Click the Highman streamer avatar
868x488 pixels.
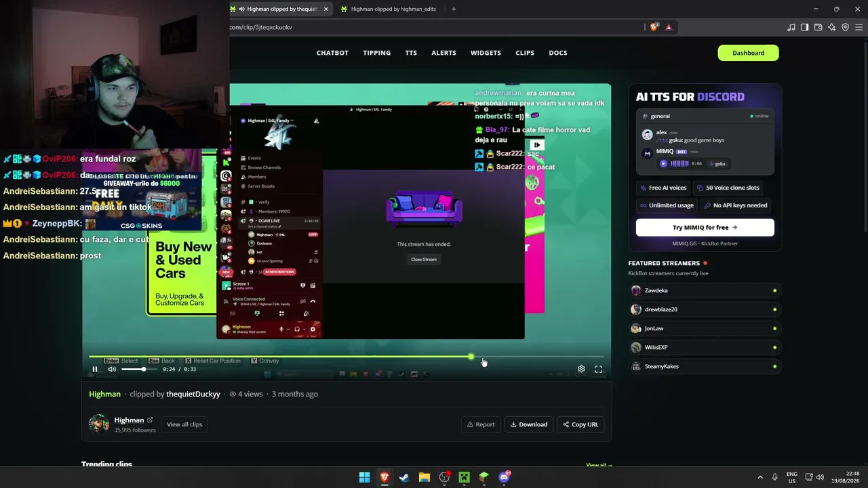(99, 424)
